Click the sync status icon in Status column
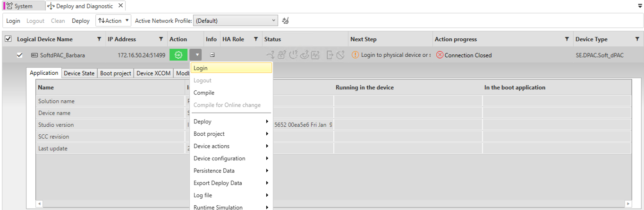The width and height of the screenshot is (644, 210). [x=305, y=55]
